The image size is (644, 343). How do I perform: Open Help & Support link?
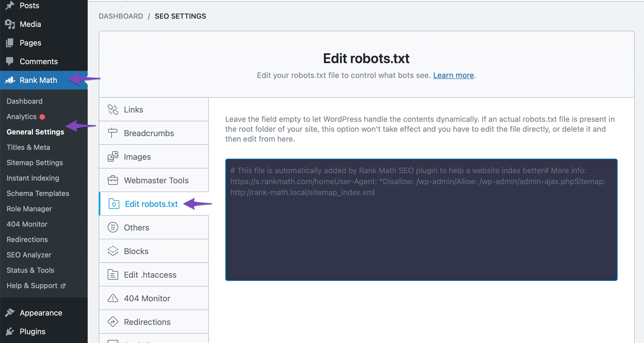[x=36, y=286]
